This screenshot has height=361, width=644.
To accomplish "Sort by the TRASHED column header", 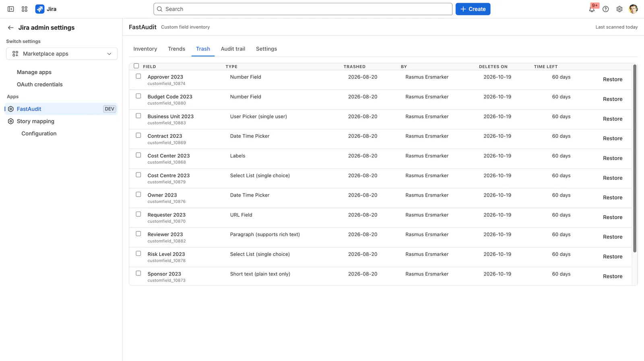I will click(x=355, y=66).
